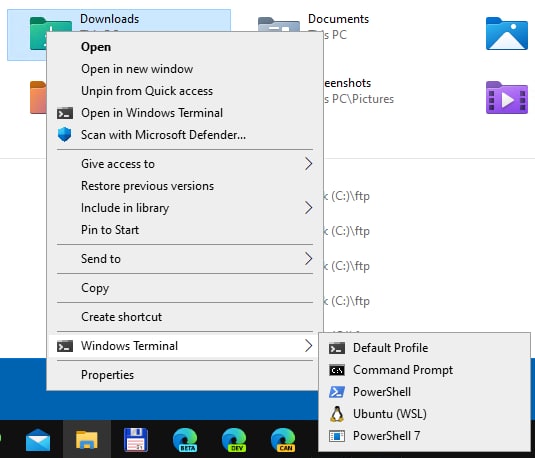Image resolution: width=535 pixels, height=458 pixels.
Task: Click the Downloads folder icon
Action: 50,24
